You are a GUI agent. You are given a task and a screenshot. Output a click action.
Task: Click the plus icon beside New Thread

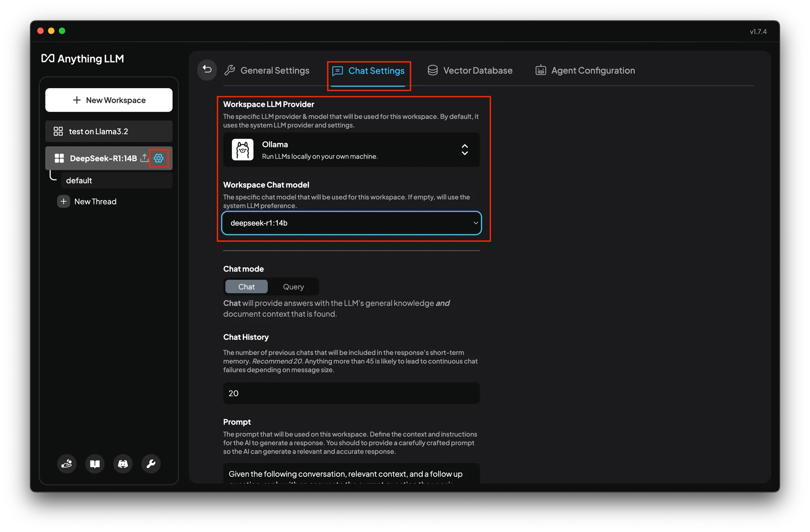[x=63, y=202]
